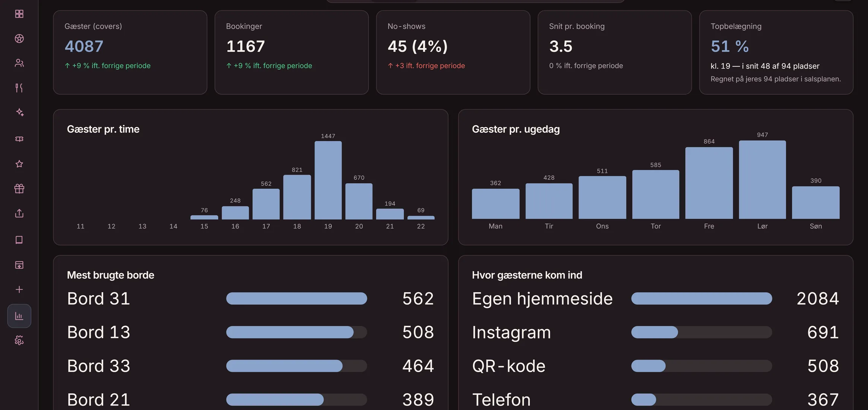Screen dimensions: 868x410
Task: Click the Instagram progress bar
Action: coord(701,332)
